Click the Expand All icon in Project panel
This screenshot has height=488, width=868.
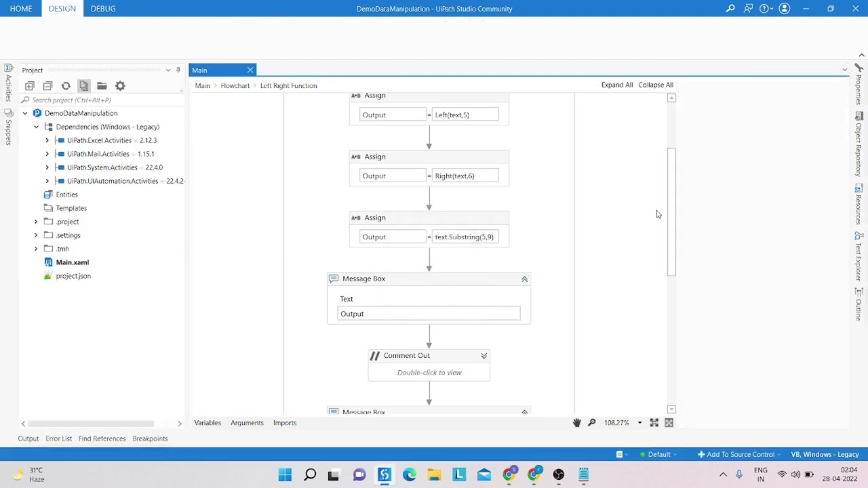[x=30, y=86]
